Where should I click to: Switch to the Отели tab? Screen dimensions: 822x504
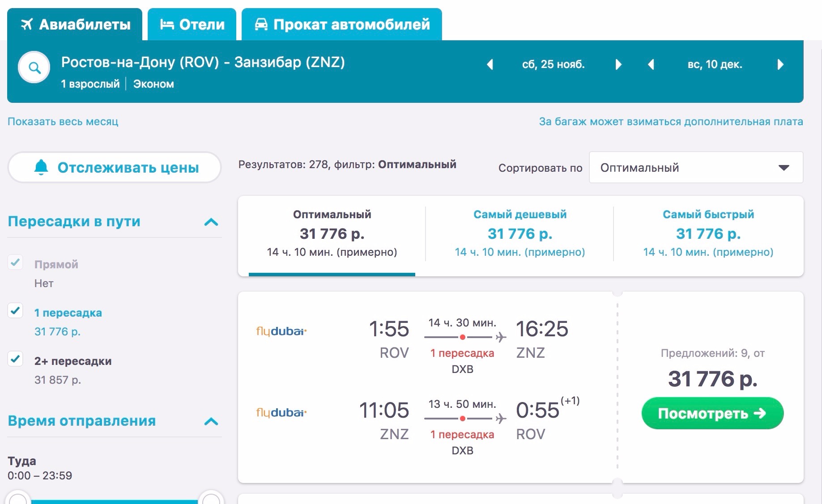pyautogui.click(x=192, y=24)
